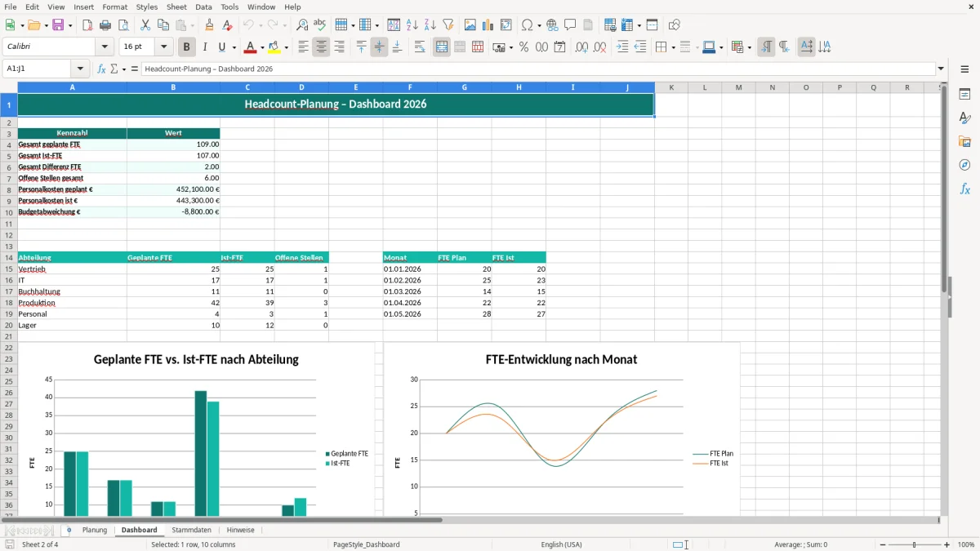Click into the formula input line
The height and width of the screenshot is (551, 980).
[x=537, y=69]
